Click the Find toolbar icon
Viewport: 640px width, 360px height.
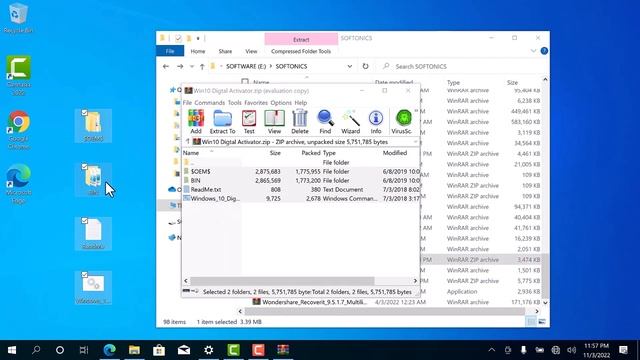(325, 122)
